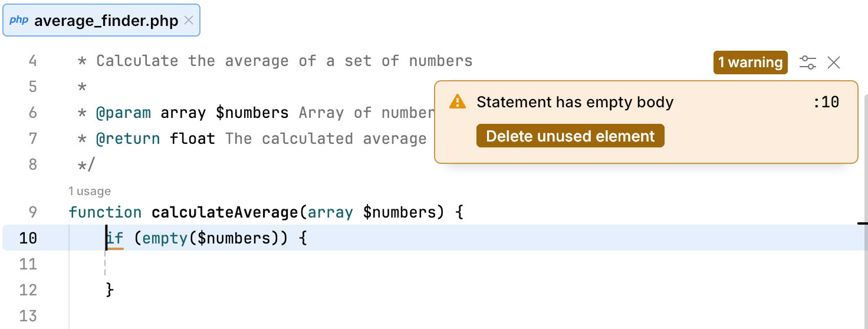
Task: Jump to line :10 link in warning
Action: (x=826, y=102)
